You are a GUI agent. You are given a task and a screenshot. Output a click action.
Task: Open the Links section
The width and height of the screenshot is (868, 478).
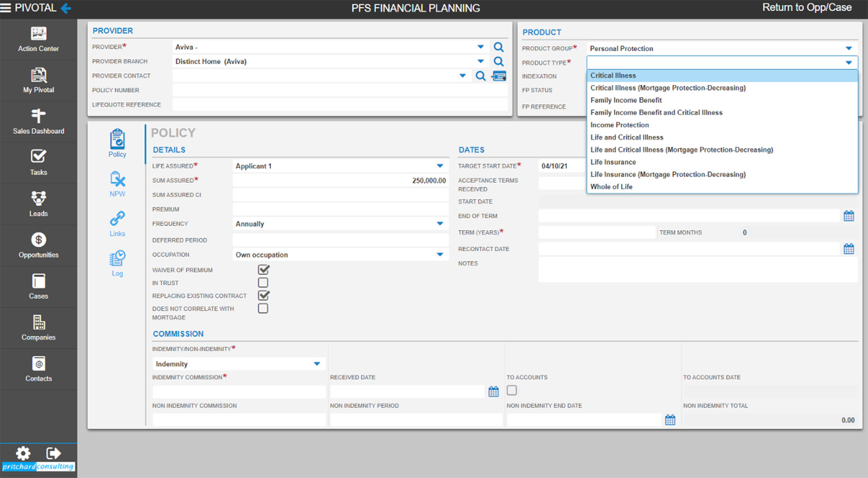(x=117, y=224)
